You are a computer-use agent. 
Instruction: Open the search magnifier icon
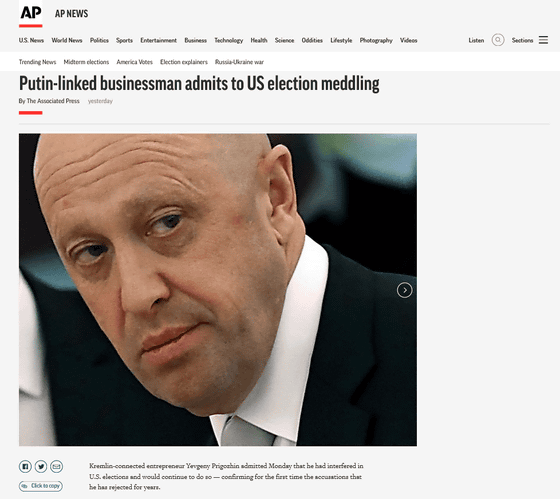coord(498,40)
